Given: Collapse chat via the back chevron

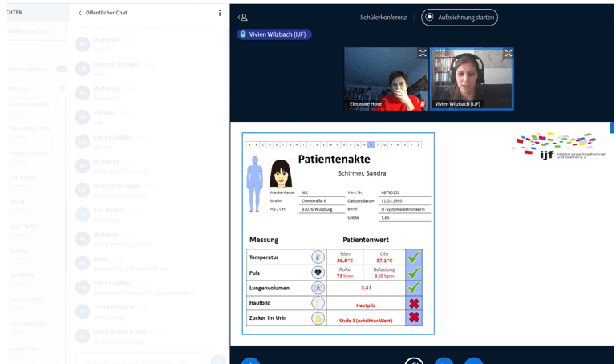Looking at the screenshot, I should 80,13.
